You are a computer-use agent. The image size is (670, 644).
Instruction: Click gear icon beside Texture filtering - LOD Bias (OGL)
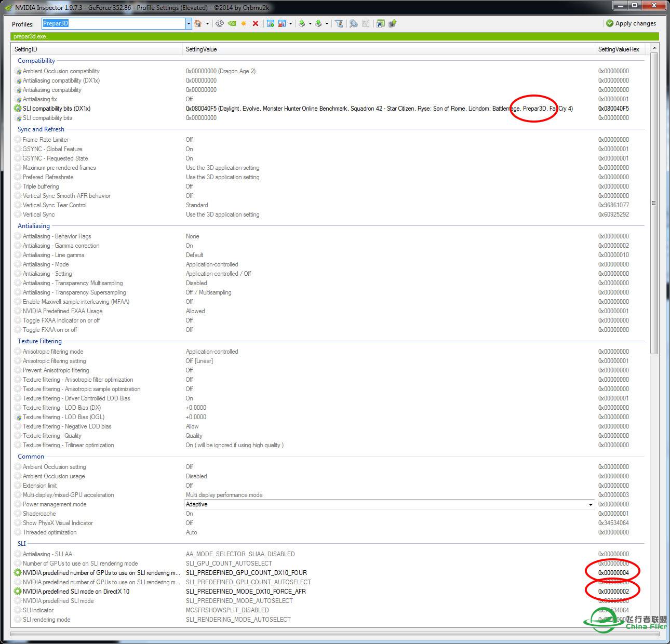18,417
